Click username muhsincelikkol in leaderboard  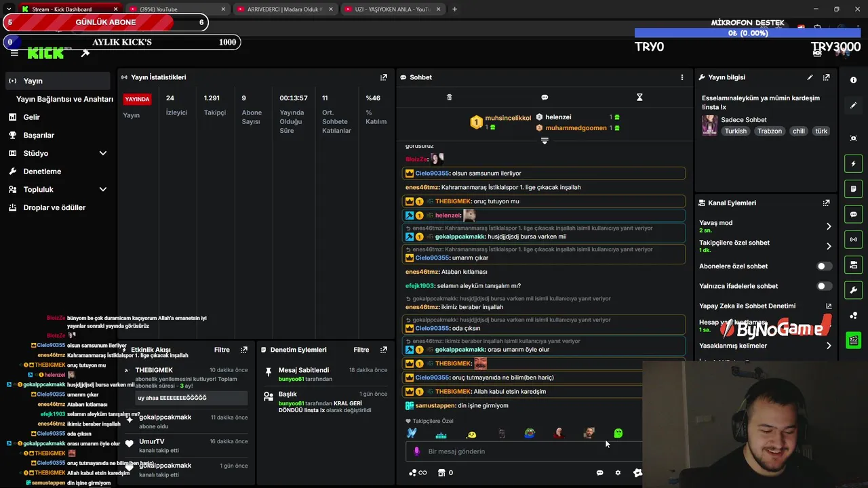508,118
